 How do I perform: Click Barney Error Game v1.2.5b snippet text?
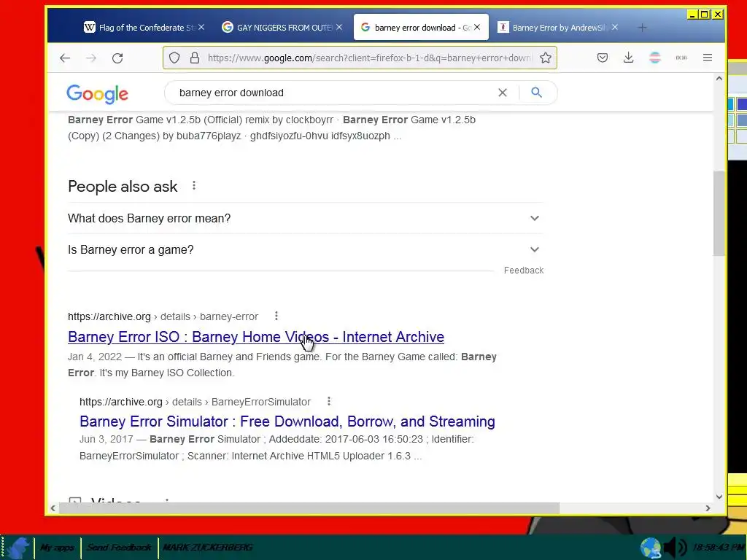[271, 128]
